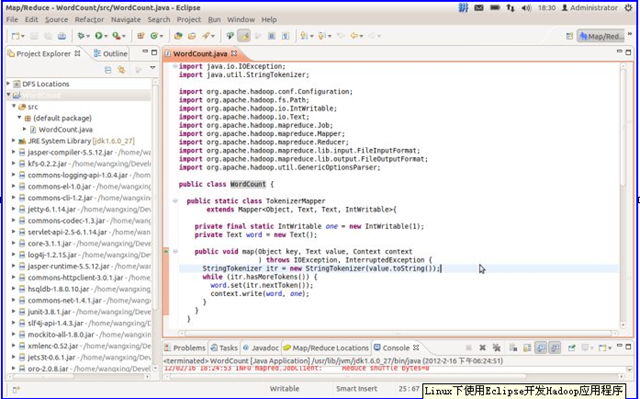Toggle Mark Occurrences highlighter button
This screenshot has width=640, height=399.
244,36
